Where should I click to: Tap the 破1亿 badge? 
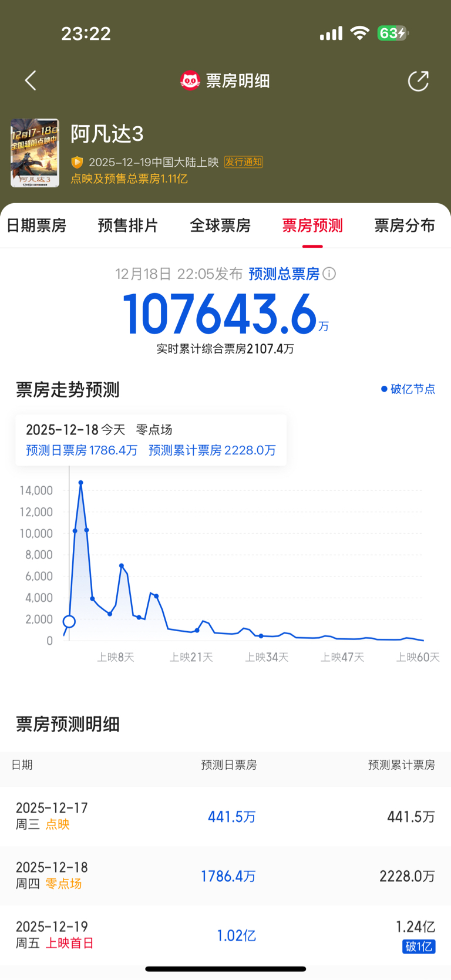pos(419,947)
